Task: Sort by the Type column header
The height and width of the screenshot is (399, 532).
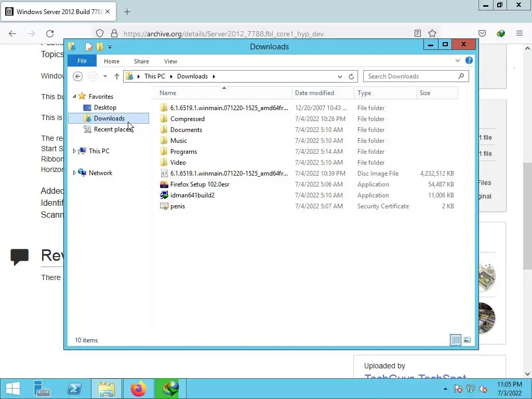Action: pyautogui.click(x=385, y=93)
